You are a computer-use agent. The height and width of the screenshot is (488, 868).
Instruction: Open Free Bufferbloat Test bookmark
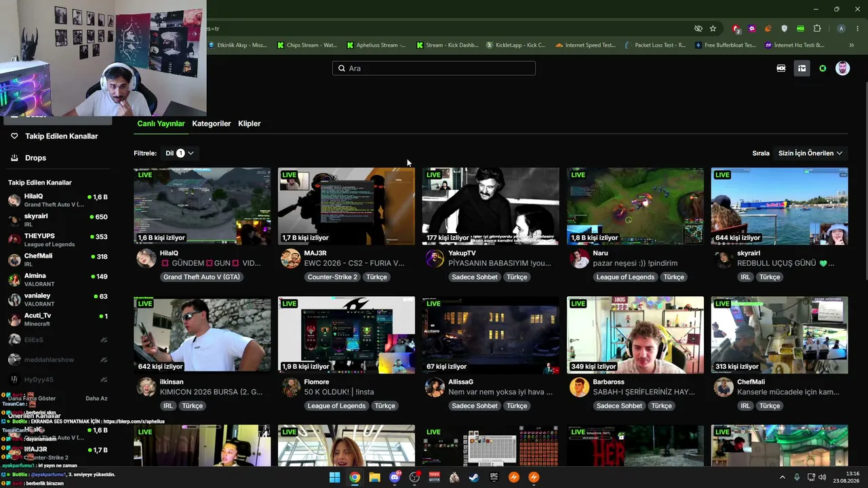[x=724, y=45]
